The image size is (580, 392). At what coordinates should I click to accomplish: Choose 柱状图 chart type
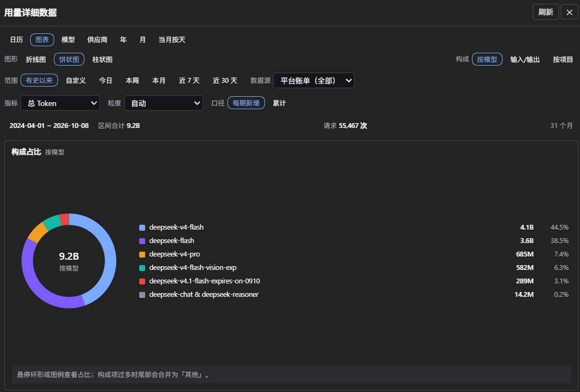(x=103, y=59)
